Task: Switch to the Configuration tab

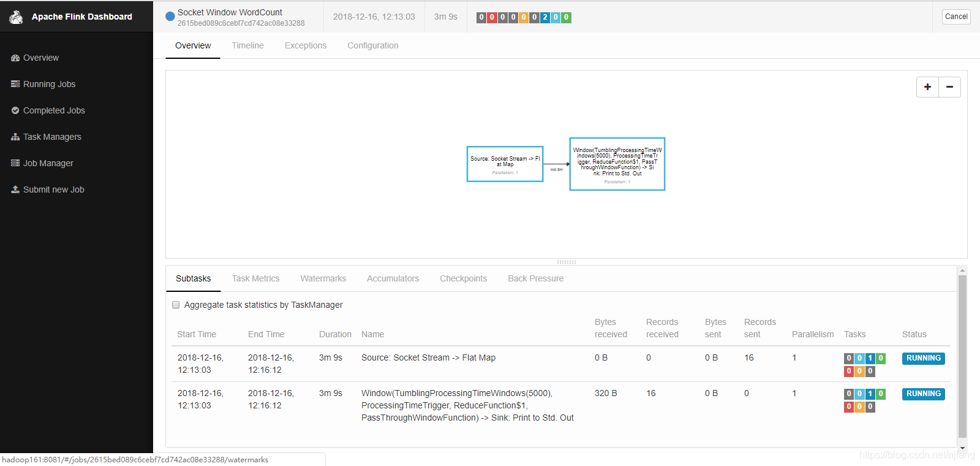Action: coord(373,45)
